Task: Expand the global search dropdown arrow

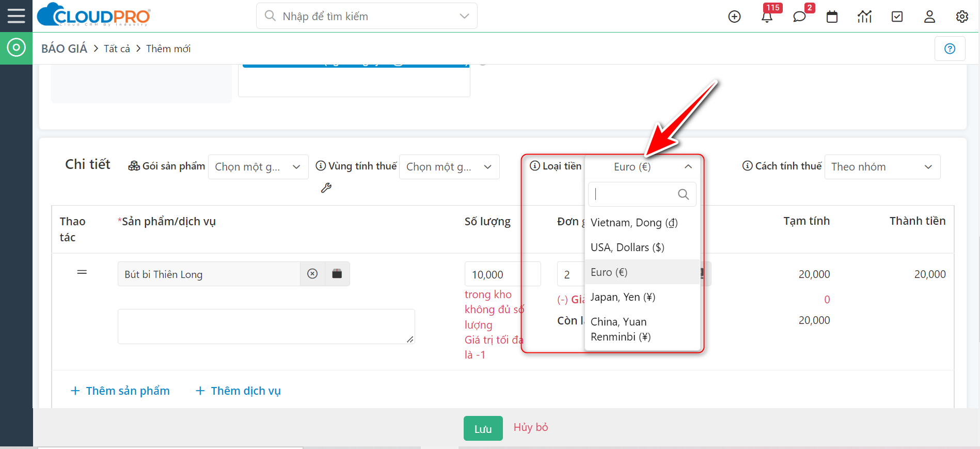Action: point(464,16)
